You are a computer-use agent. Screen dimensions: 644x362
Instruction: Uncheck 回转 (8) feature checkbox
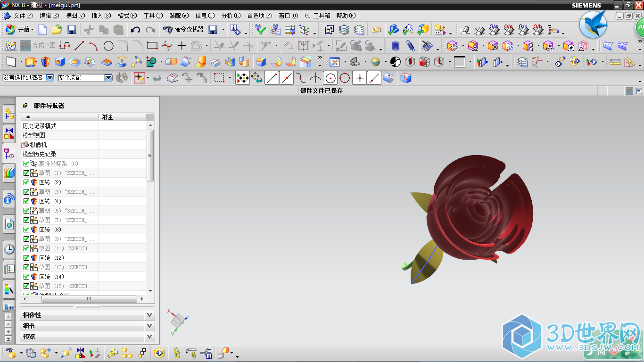pyautogui.click(x=26, y=230)
